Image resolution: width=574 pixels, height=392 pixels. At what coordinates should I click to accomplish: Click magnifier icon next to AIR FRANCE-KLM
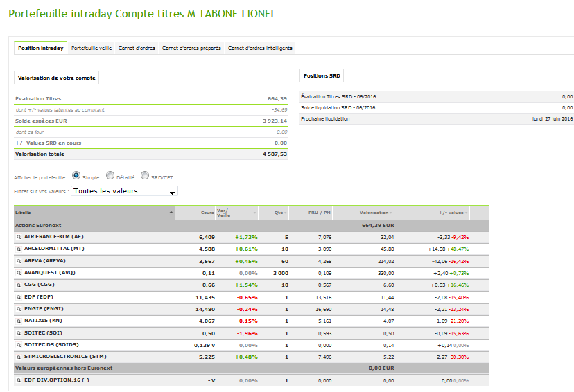19,237
